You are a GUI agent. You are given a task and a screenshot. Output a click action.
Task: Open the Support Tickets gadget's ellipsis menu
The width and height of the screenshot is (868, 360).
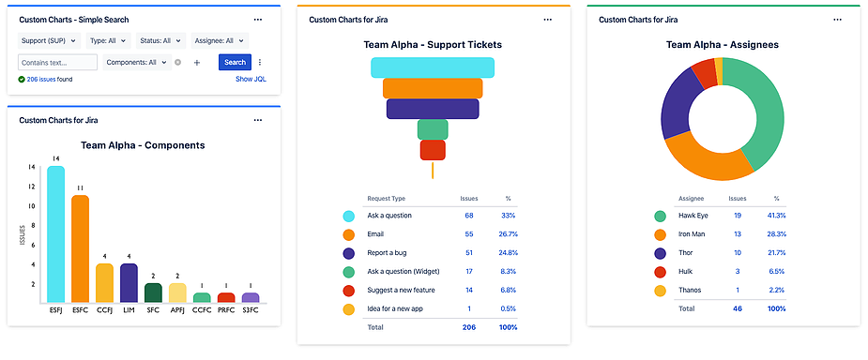pyautogui.click(x=547, y=20)
